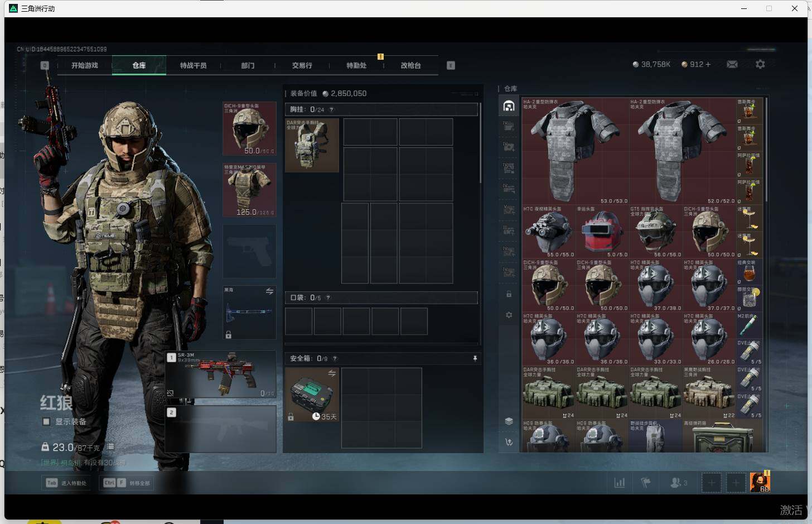812x524 pixels.
Task: Select the all-items warehouse home icon
Action: pos(509,105)
